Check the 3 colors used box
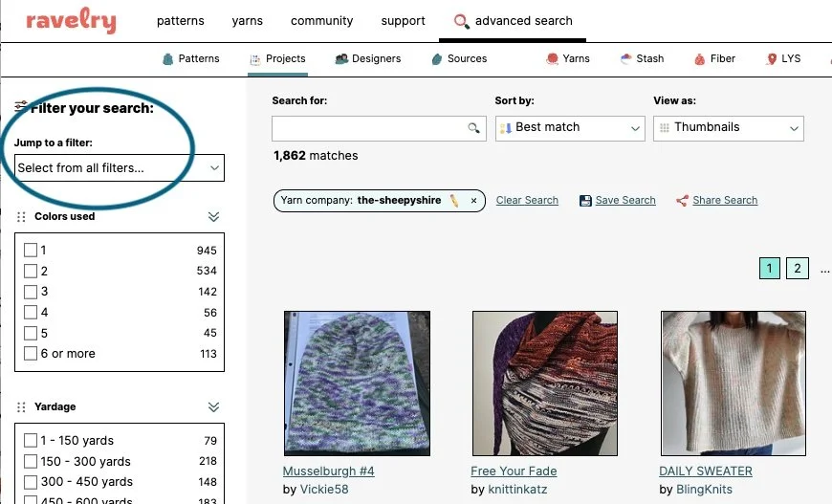This screenshot has width=832, height=504. point(31,292)
